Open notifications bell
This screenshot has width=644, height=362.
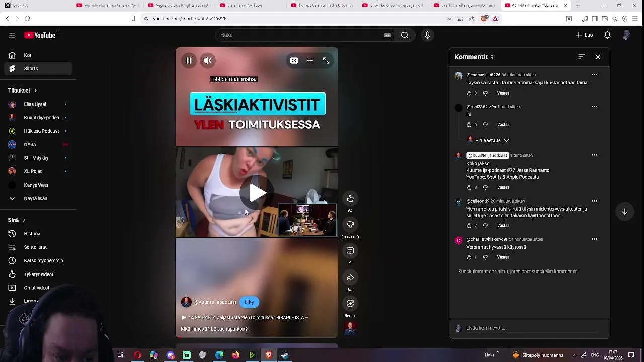[607, 35]
